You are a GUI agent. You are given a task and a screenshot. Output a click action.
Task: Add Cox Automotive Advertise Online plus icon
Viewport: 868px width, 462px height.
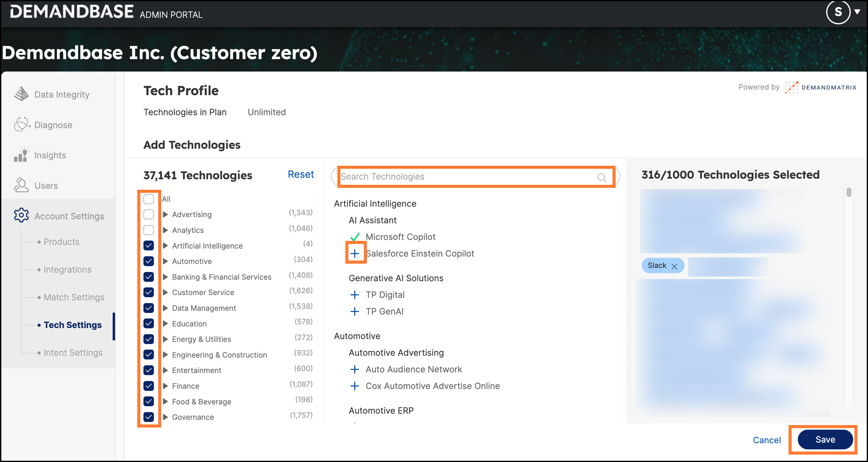355,386
